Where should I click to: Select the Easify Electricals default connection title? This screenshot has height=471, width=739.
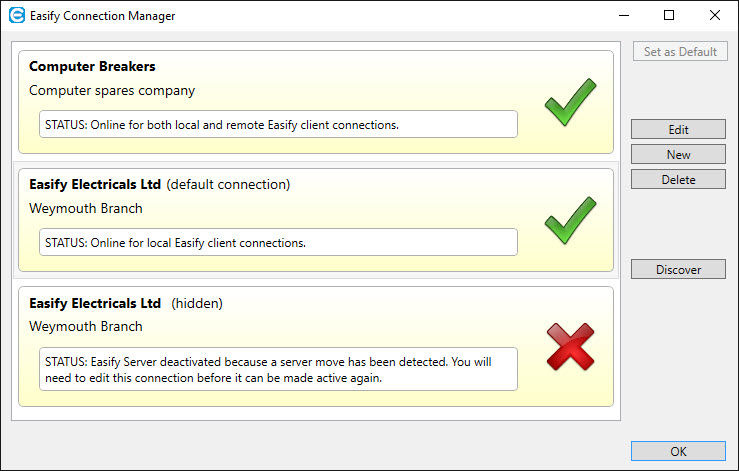tap(95, 185)
